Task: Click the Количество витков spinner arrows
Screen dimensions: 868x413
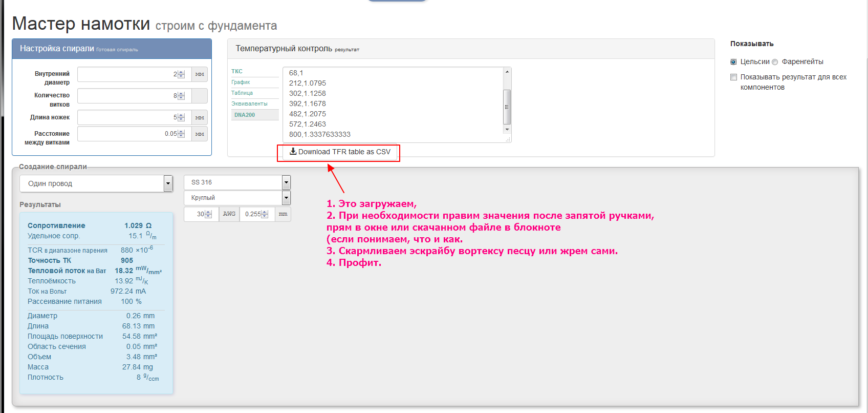Action: pos(181,96)
